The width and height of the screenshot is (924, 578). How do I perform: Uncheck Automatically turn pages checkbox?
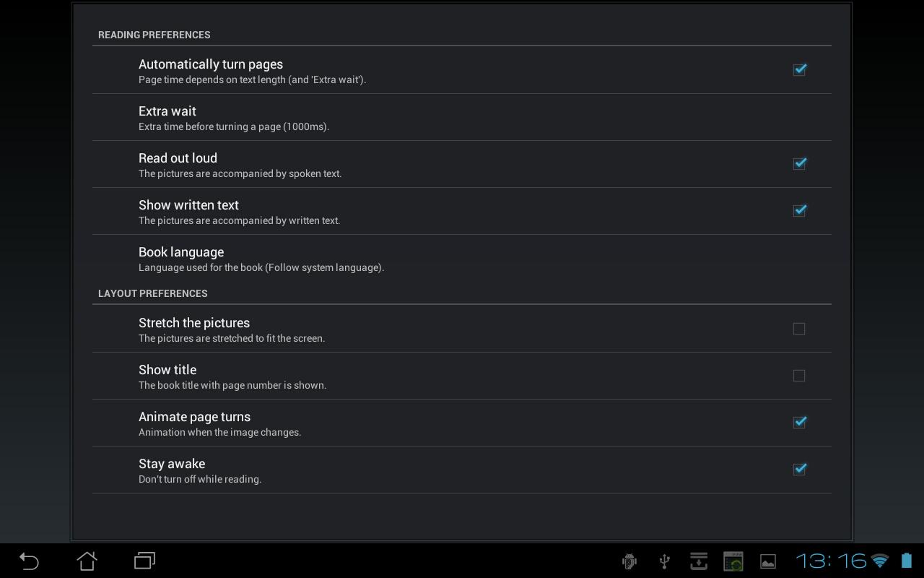(799, 69)
